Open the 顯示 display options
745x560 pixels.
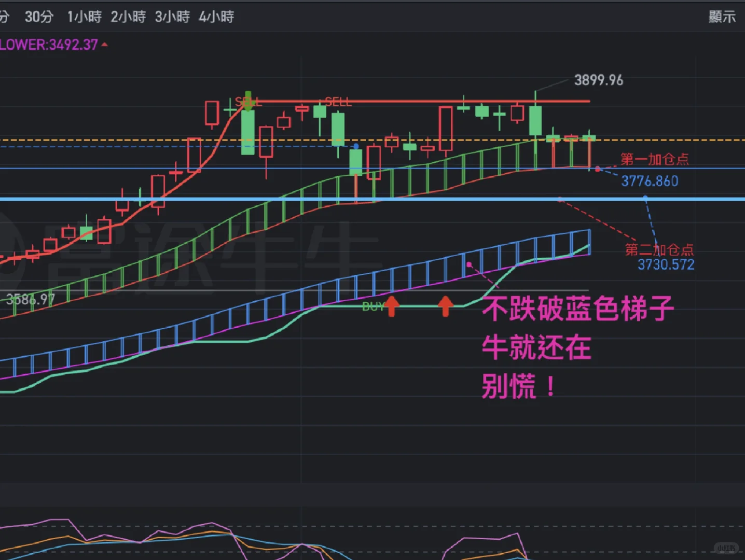[723, 17]
